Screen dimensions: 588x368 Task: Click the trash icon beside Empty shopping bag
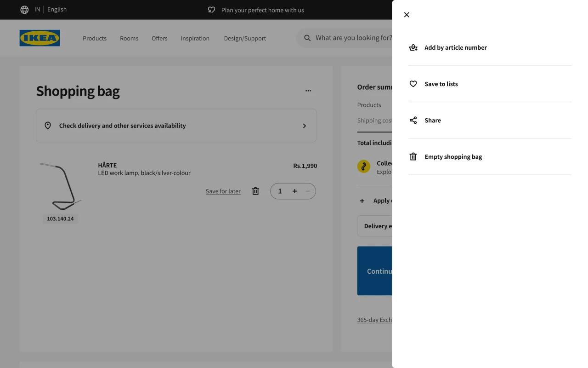tap(413, 156)
